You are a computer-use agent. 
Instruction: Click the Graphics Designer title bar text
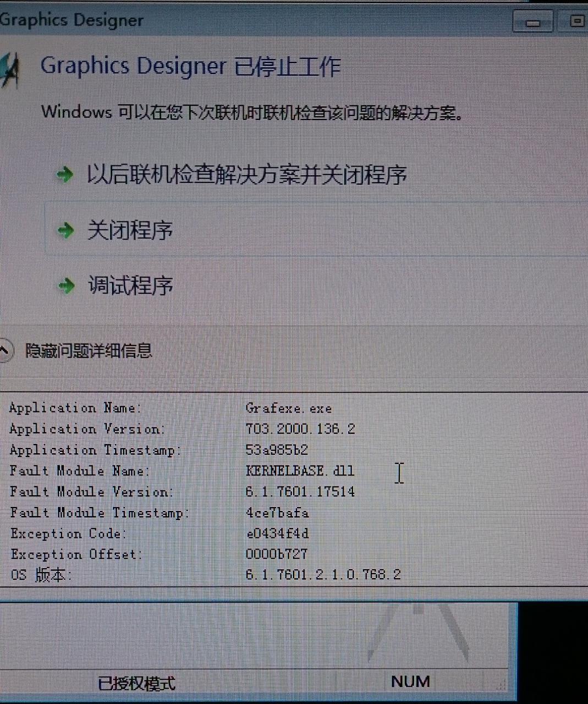(72, 21)
